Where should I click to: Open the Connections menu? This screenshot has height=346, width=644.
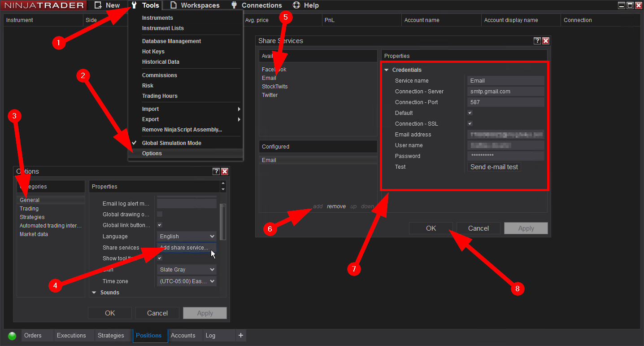(x=257, y=5)
